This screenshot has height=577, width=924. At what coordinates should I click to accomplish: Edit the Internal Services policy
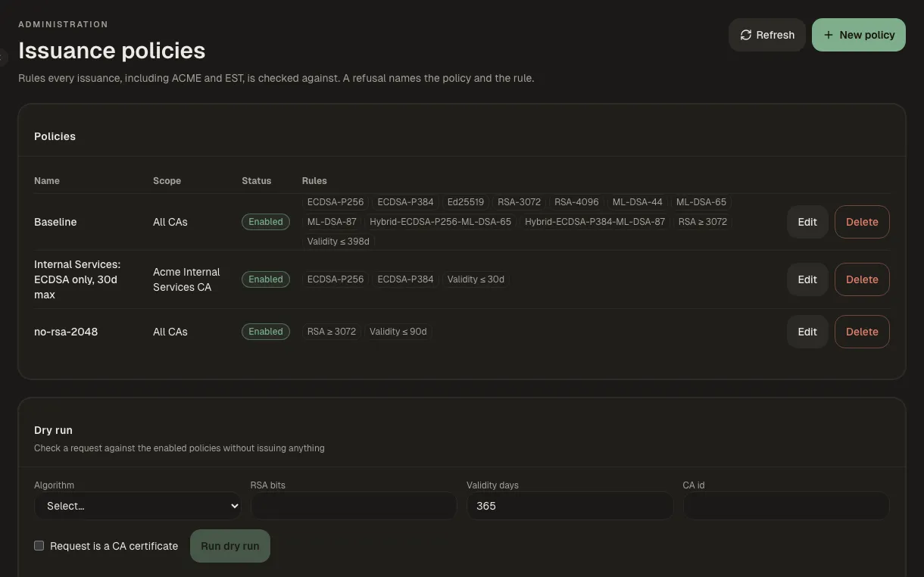pyautogui.click(x=807, y=279)
